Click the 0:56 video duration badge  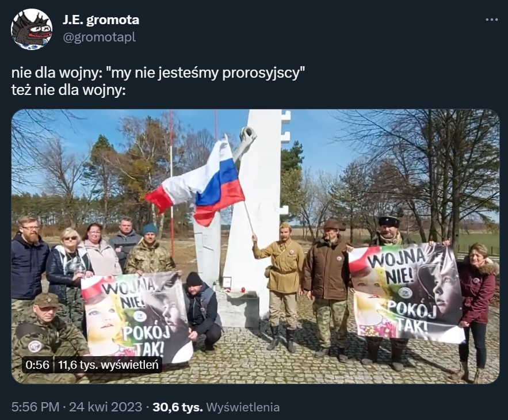pos(37,365)
